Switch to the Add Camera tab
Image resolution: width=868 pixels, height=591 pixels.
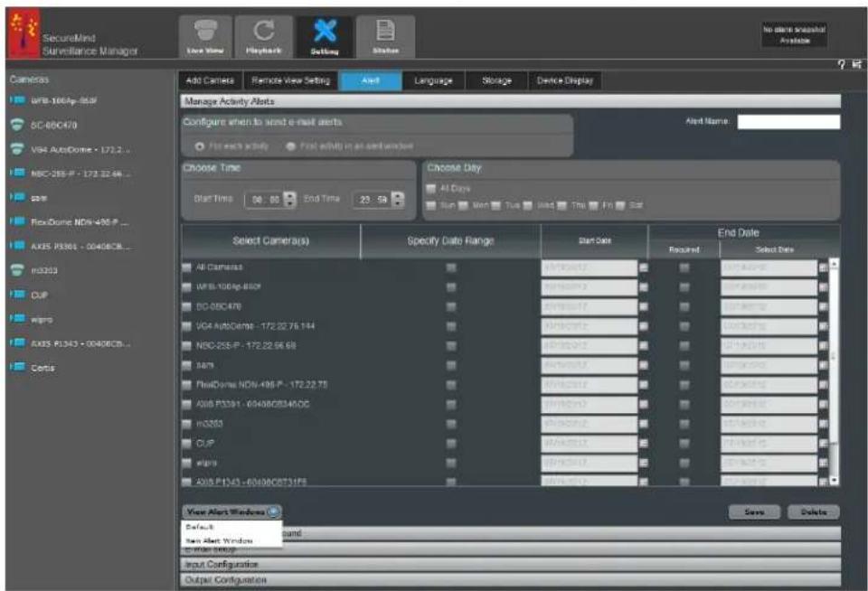point(210,80)
